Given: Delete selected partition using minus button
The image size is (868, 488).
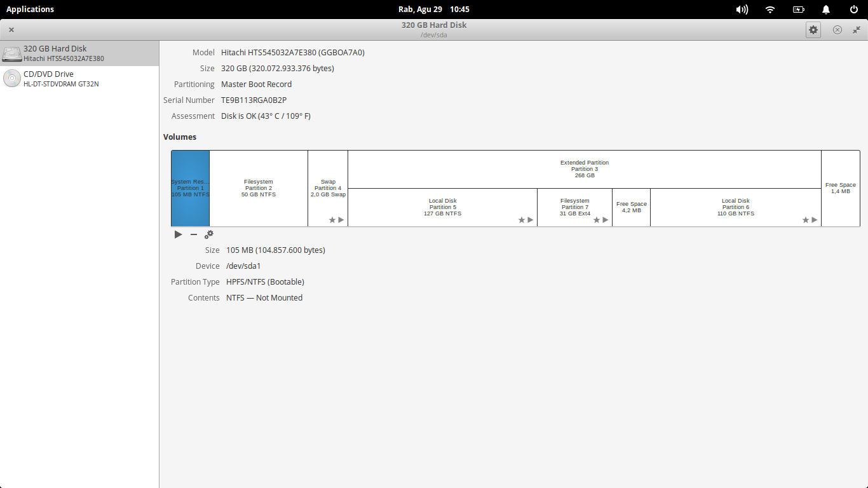Looking at the screenshot, I should point(194,234).
